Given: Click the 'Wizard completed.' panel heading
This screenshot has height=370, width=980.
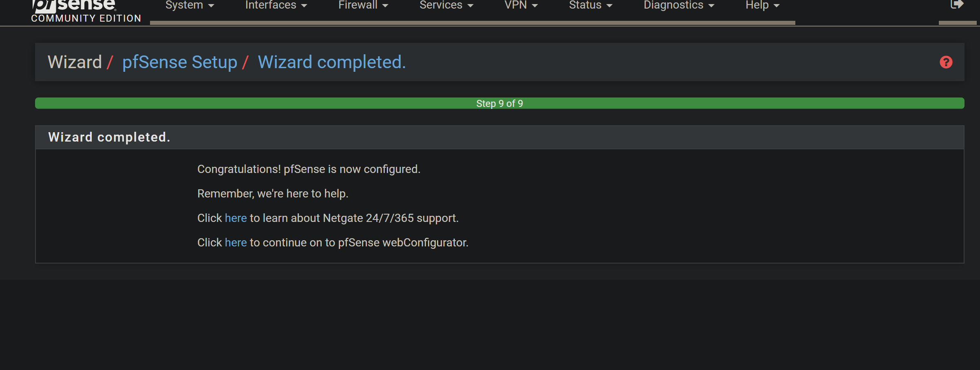Looking at the screenshot, I should 109,137.
